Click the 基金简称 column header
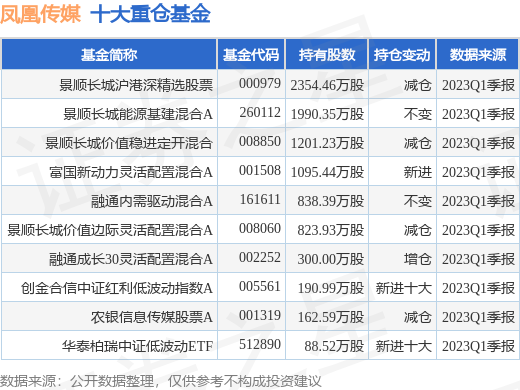The height and width of the screenshot is (390, 520). tap(109, 55)
